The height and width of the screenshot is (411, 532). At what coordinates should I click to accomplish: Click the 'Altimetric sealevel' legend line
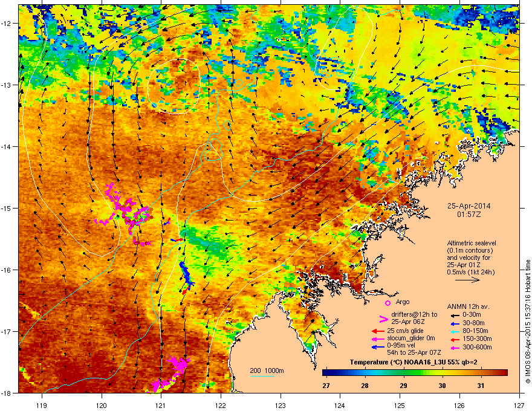[x=472, y=243]
